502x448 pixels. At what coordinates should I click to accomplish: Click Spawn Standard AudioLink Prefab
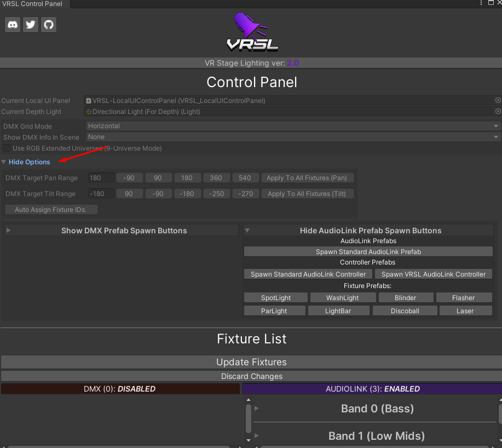click(368, 252)
